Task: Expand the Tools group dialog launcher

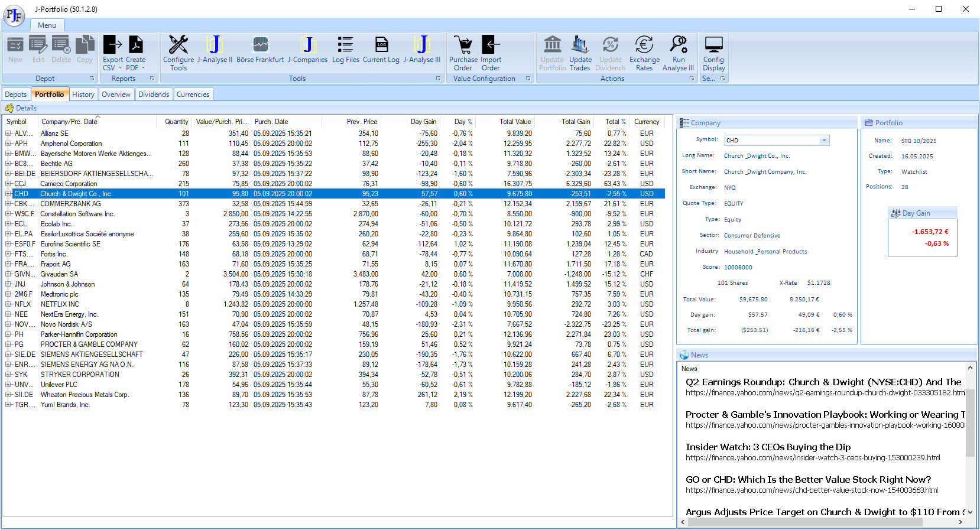Action: click(438, 79)
